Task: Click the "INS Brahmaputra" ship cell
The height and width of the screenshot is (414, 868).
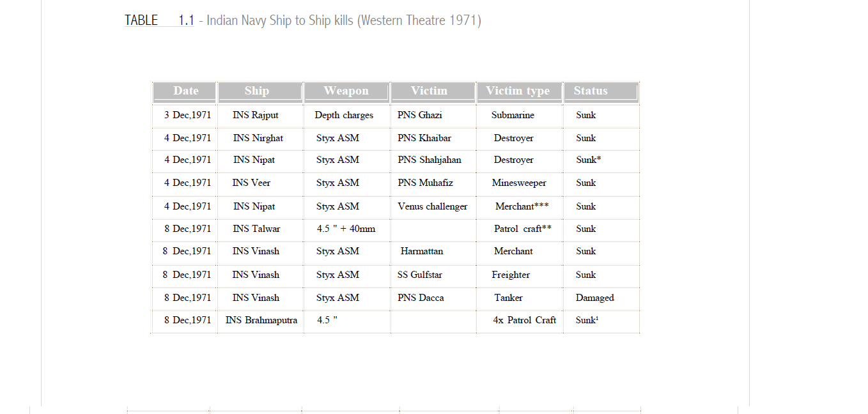Action: click(261, 320)
